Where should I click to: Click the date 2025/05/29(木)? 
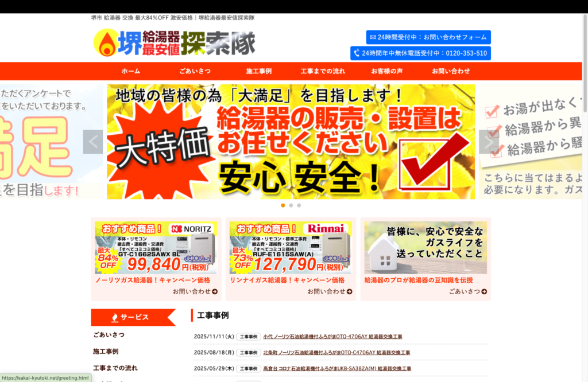[x=214, y=368]
